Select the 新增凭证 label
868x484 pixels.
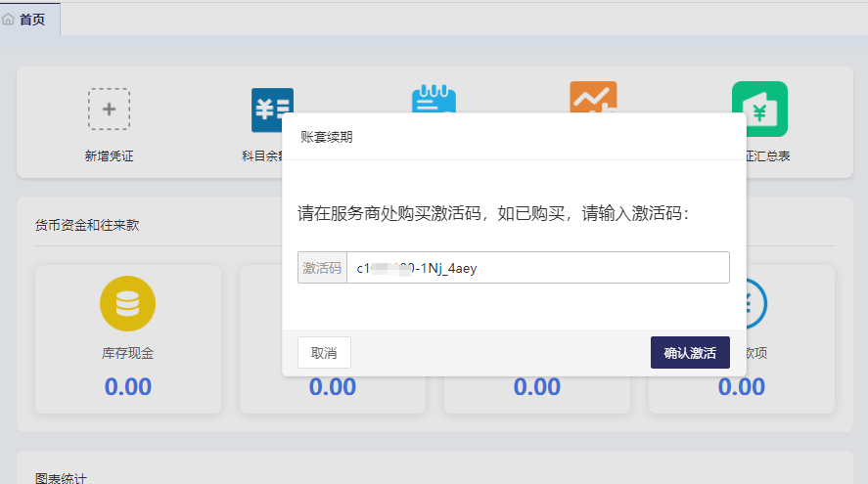[x=109, y=156]
